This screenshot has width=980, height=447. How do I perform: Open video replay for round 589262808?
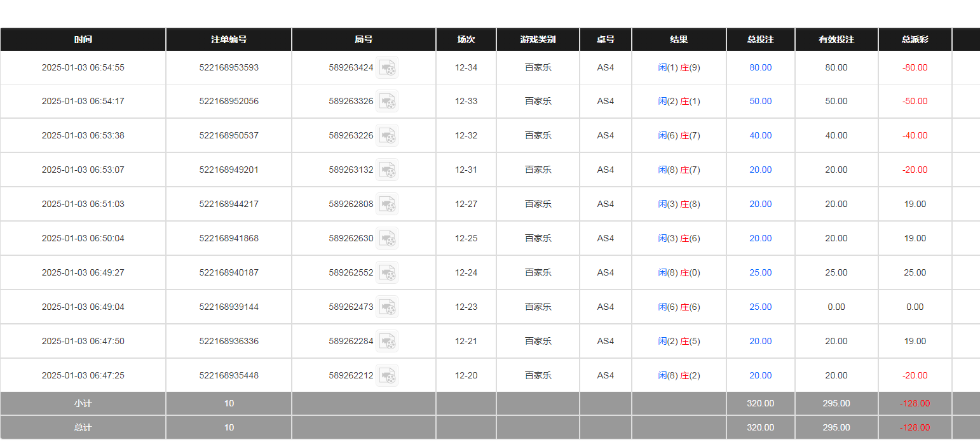(x=387, y=204)
